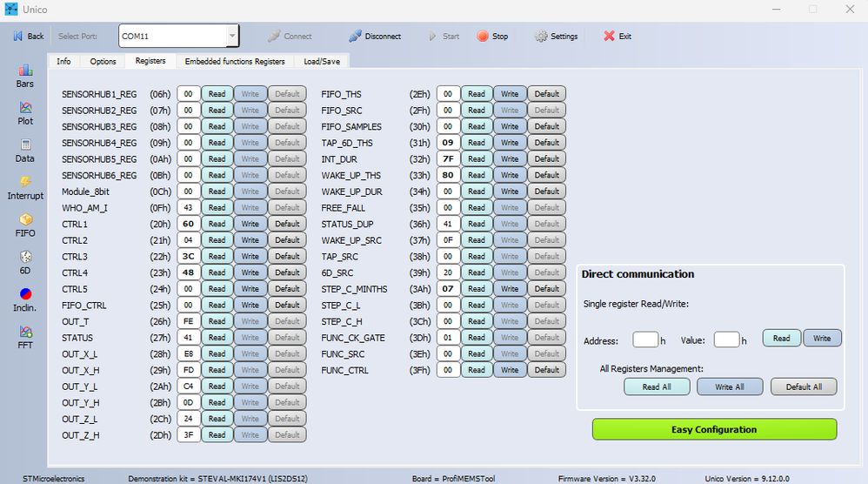
Task: Open the Interrupt view in sidebar
Action: (25, 189)
